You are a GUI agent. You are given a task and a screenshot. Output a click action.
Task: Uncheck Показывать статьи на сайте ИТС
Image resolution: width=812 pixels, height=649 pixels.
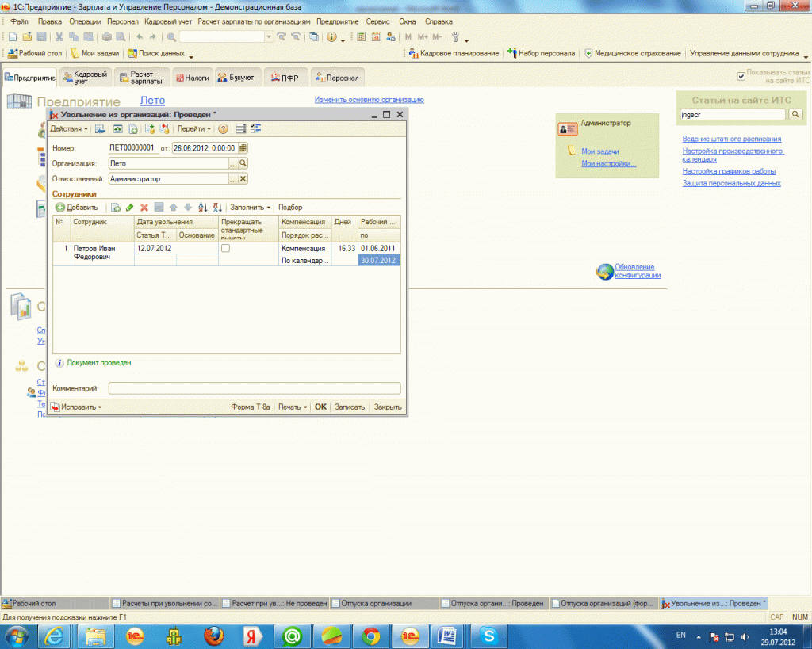click(741, 75)
